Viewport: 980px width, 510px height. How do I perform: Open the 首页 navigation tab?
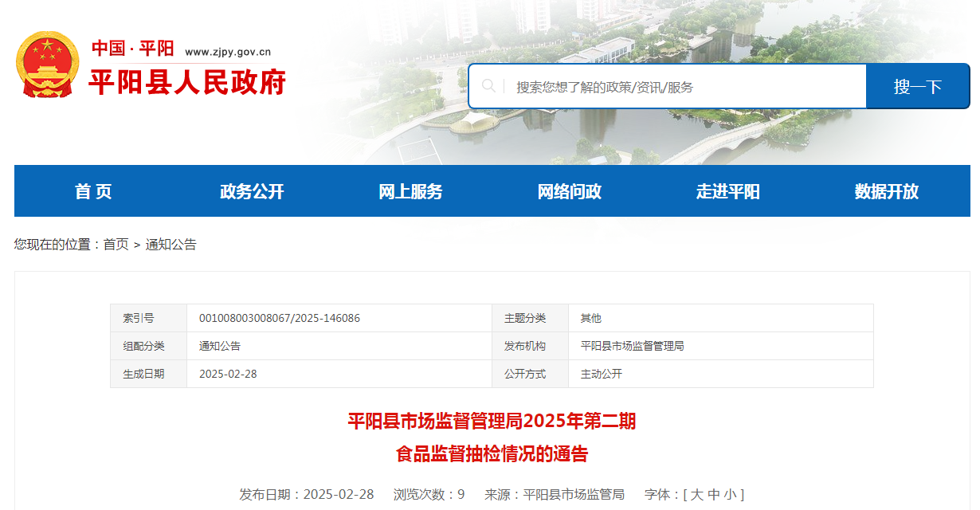pyautogui.click(x=93, y=191)
